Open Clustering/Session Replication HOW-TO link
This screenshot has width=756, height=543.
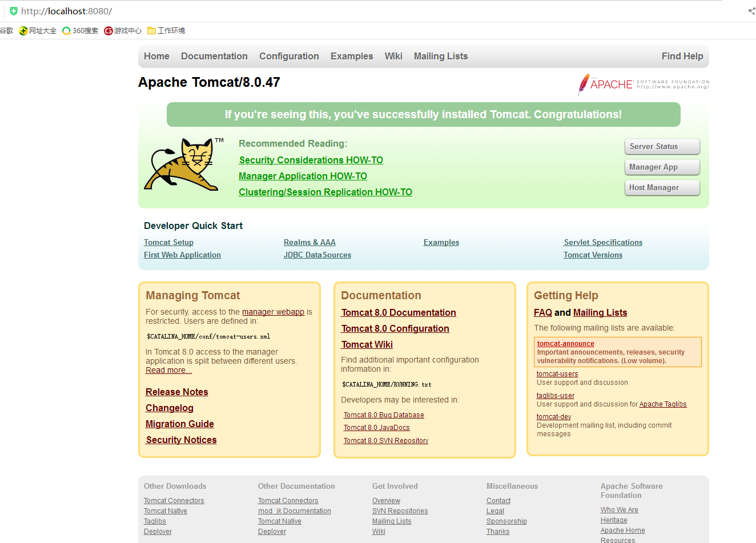coord(325,192)
